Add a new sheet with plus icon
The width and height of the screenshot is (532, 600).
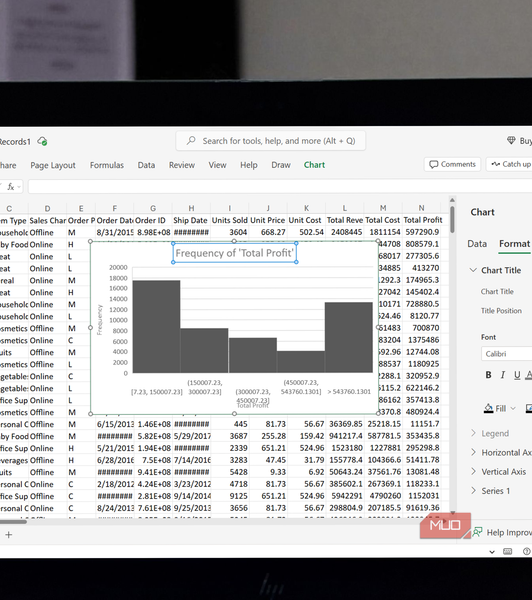[8, 535]
